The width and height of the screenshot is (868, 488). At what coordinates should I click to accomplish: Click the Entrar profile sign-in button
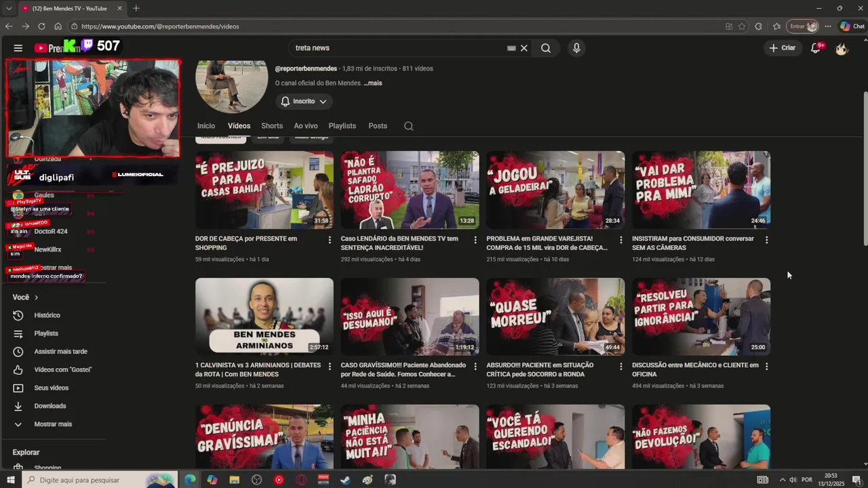(803, 26)
